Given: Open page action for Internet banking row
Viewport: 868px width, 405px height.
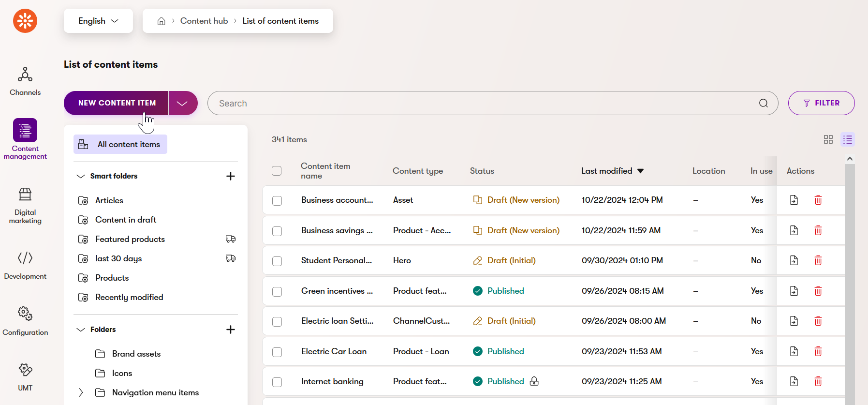Looking at the screenshot, I should click(x=794, y=381).
